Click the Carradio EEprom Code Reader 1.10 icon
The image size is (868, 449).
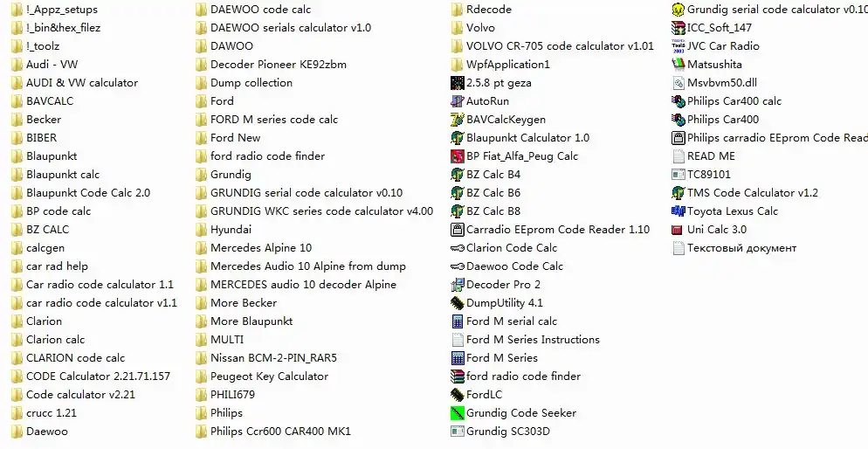458,229
